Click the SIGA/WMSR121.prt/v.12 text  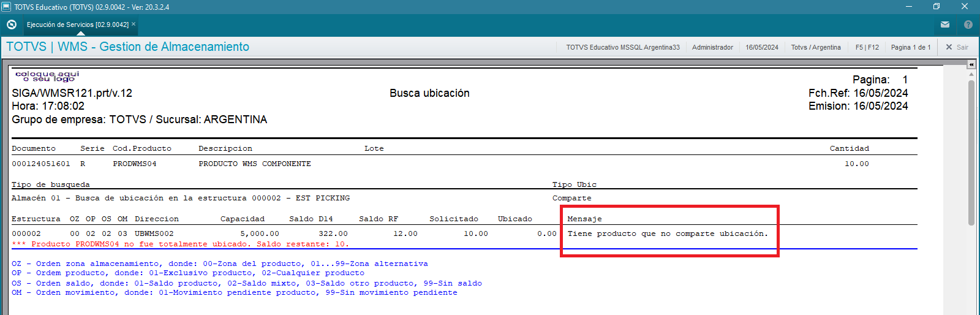point(72,93)
